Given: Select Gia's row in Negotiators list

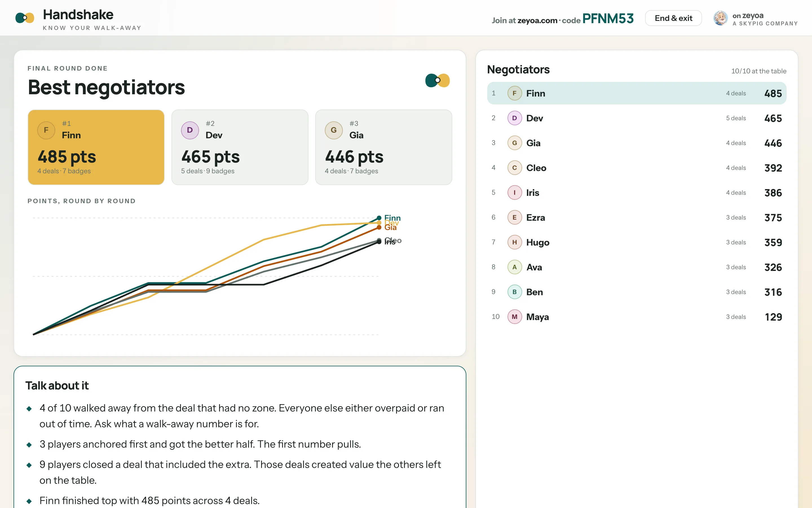Looking at the screenshot, I should click(637, 143).
